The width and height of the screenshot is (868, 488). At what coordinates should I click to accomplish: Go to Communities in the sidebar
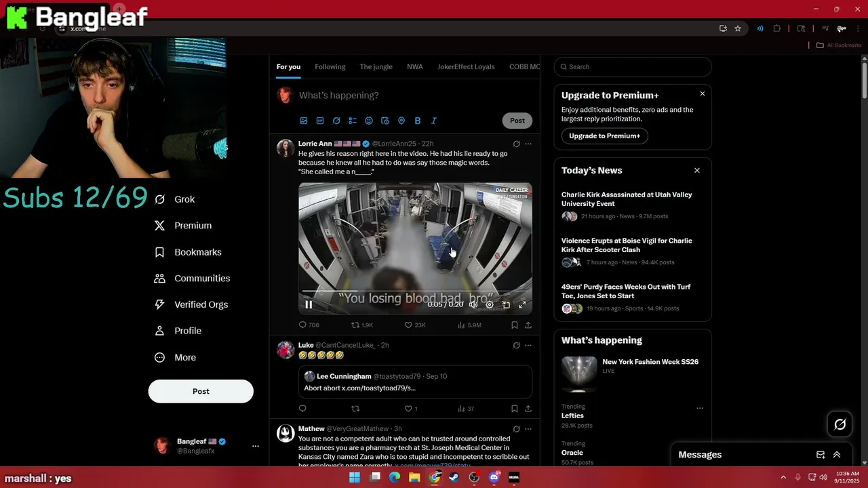point(193,279)
